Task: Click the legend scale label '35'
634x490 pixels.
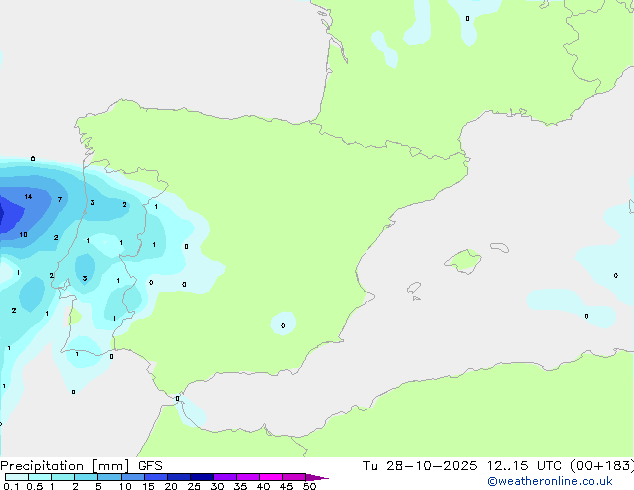Action: click(240, 486)
